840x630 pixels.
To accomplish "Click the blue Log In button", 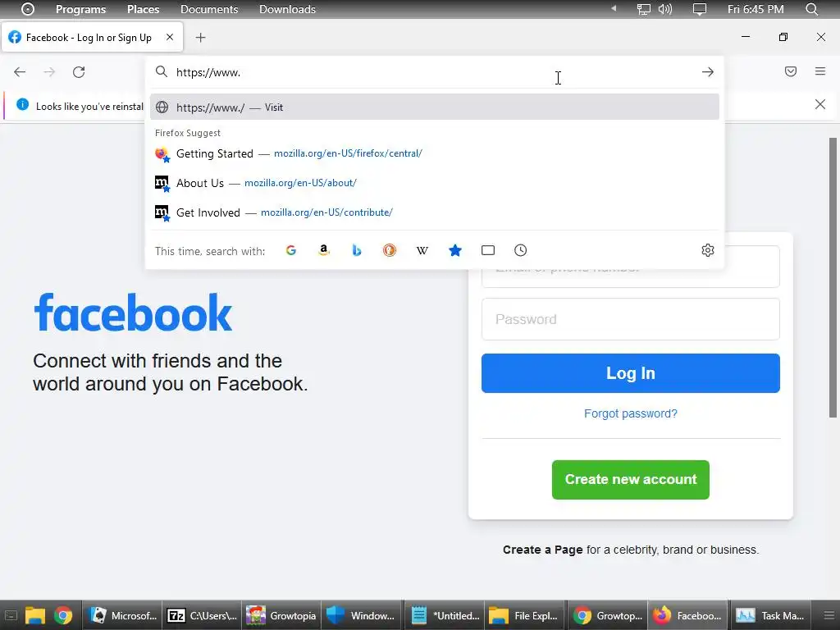I will coord(631,373).
